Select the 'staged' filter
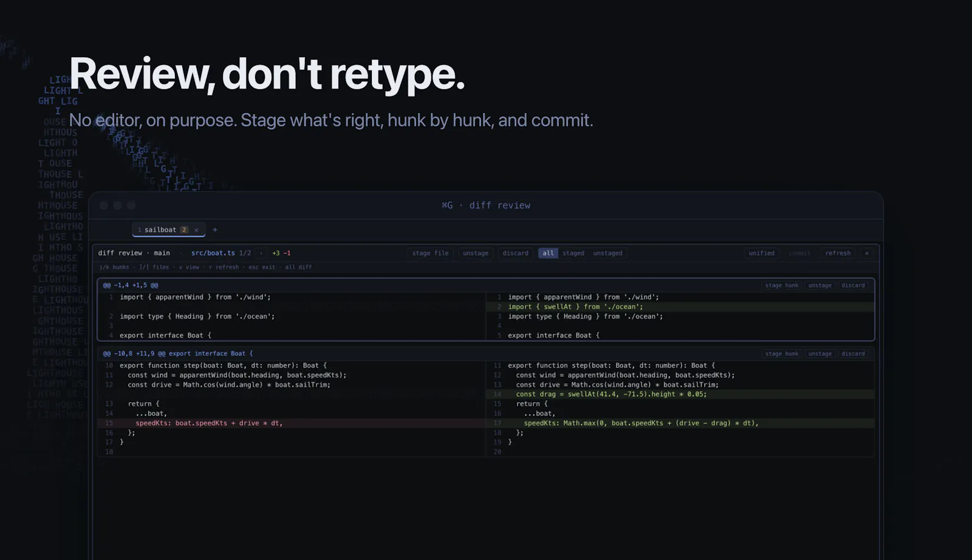The image size is (972, 560). pos(573,253)
